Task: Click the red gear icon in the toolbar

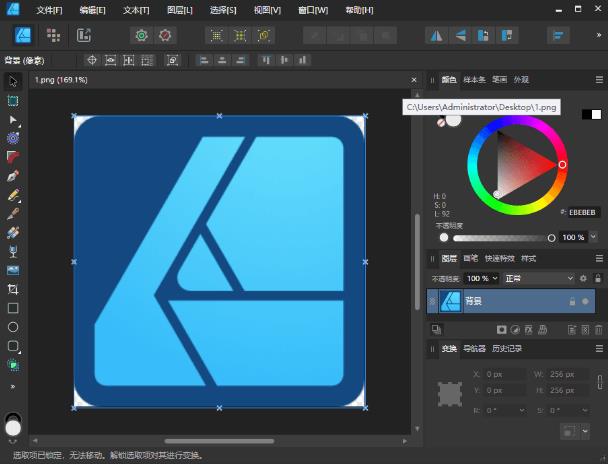Action: (x=165, y=36)
